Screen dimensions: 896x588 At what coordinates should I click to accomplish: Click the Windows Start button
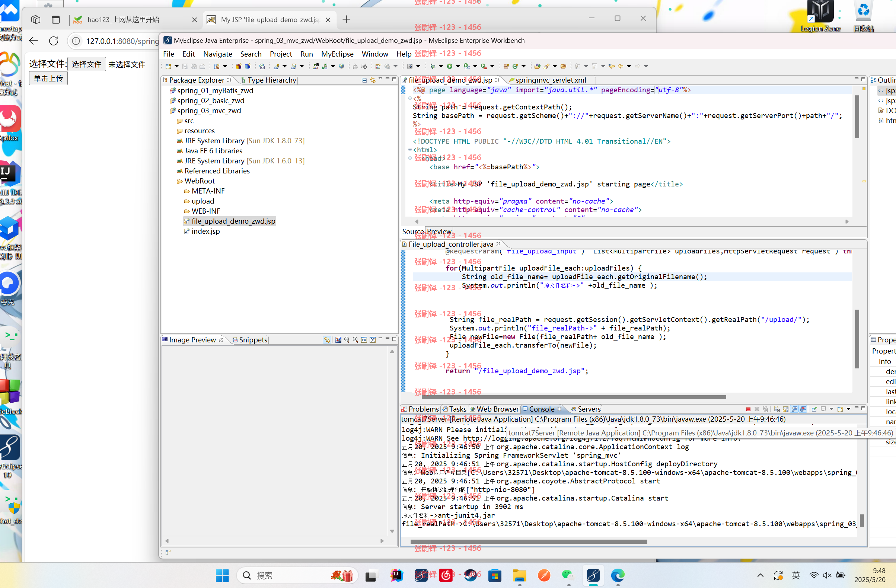222,575
